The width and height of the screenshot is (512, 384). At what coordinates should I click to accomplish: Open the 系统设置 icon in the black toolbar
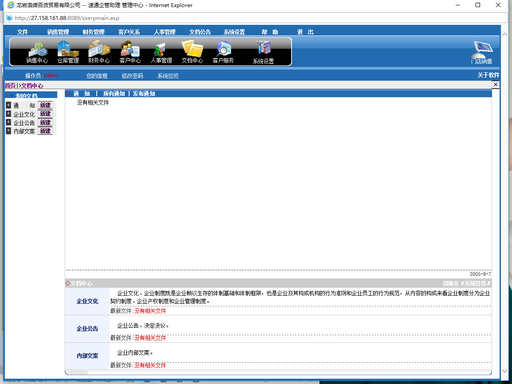(263, 52)
